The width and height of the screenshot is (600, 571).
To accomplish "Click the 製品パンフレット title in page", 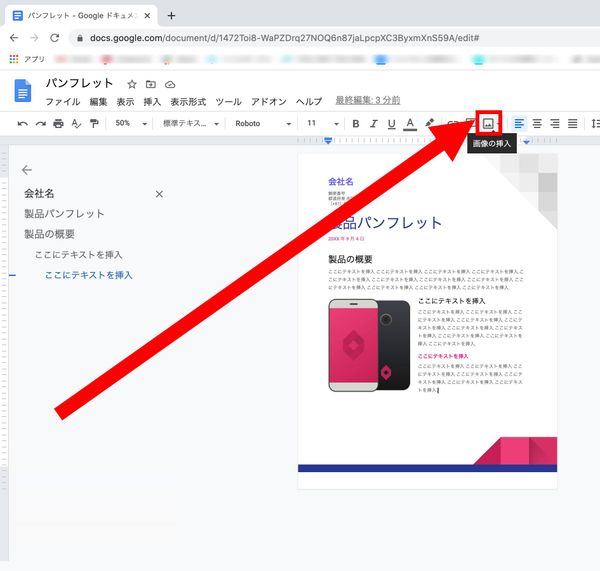I will point(385,222).
